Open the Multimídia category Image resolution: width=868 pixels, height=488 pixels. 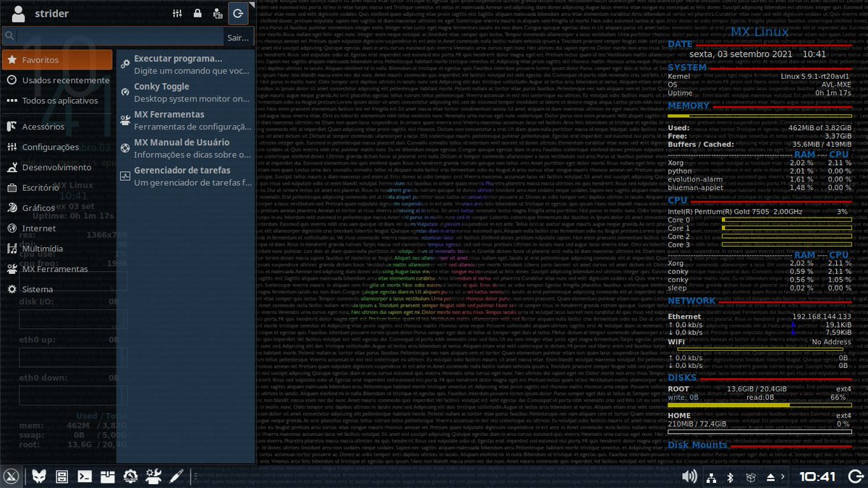(58, 249)
